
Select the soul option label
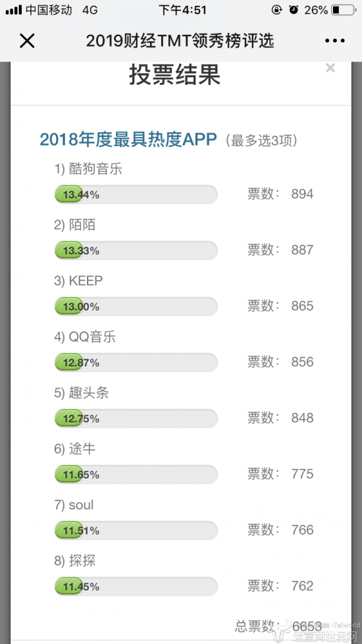click(74, 505)
